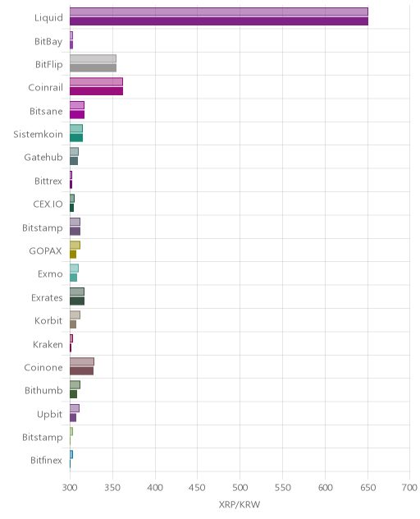Click the Gatehub label
This screenshot has width=420, height=519.
tap(43, 157)
